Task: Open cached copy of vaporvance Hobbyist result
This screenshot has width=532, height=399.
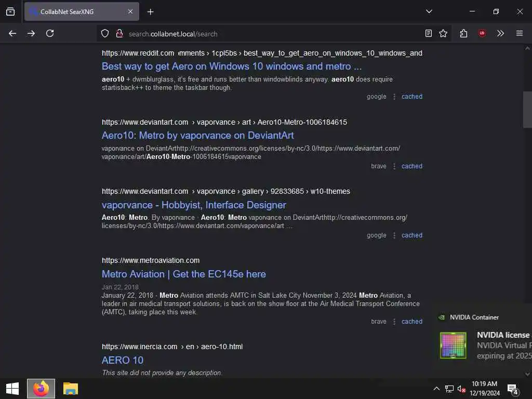Action: click(x=412, y=235)
